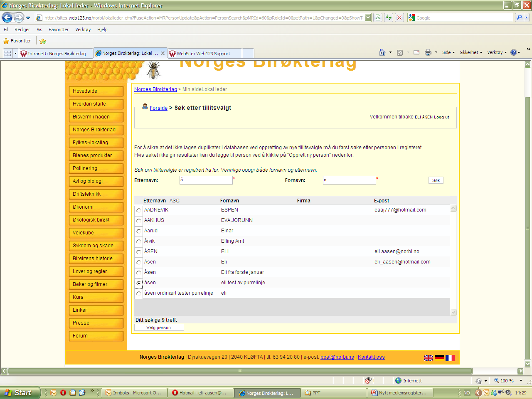Click the RSS feeds icon

point(400,52)
